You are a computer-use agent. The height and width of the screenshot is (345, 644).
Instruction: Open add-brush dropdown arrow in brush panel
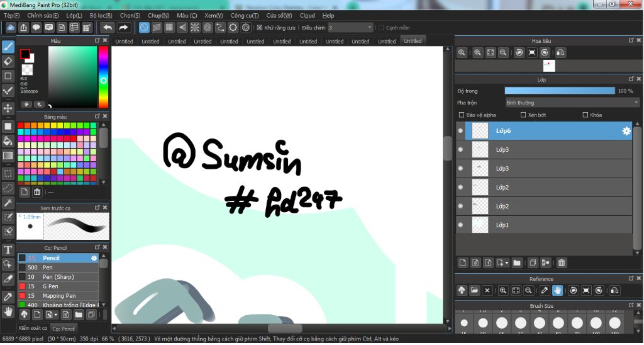(56, 315)
